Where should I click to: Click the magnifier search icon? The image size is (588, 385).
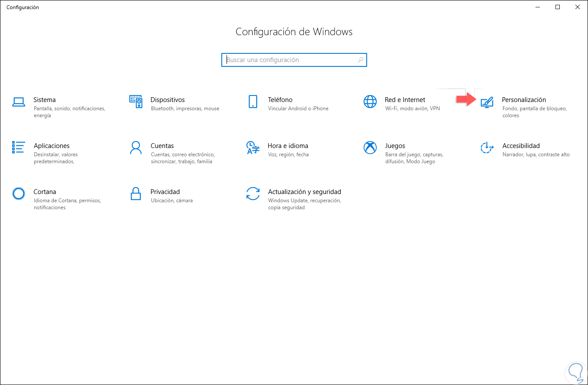(360, 60)
